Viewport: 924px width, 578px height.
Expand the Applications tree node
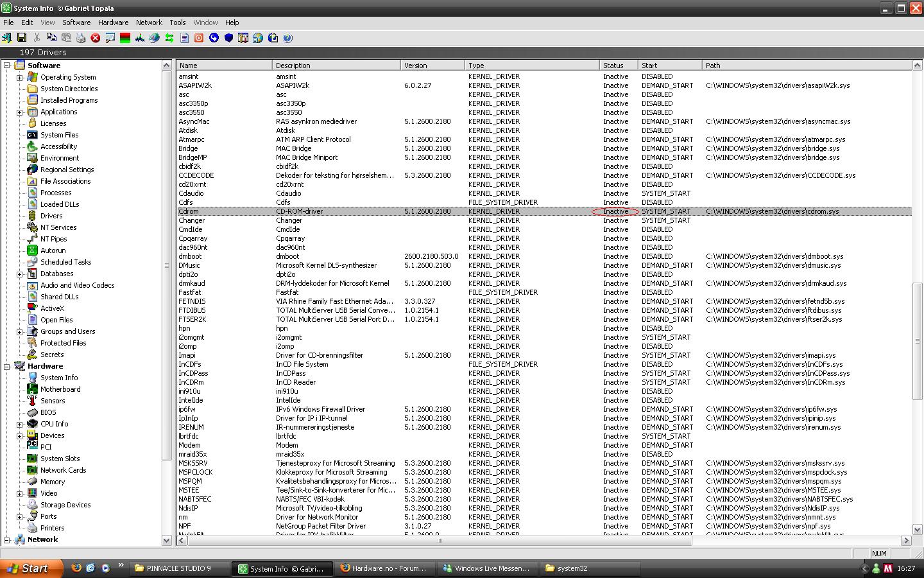tap(19, 112)
